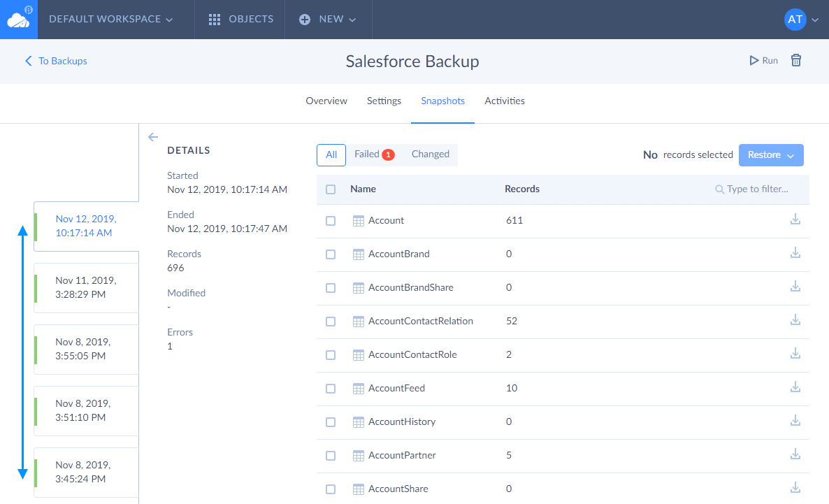Open the AccountContactRelation object name
Screen dimensions: 829x504
420,322
